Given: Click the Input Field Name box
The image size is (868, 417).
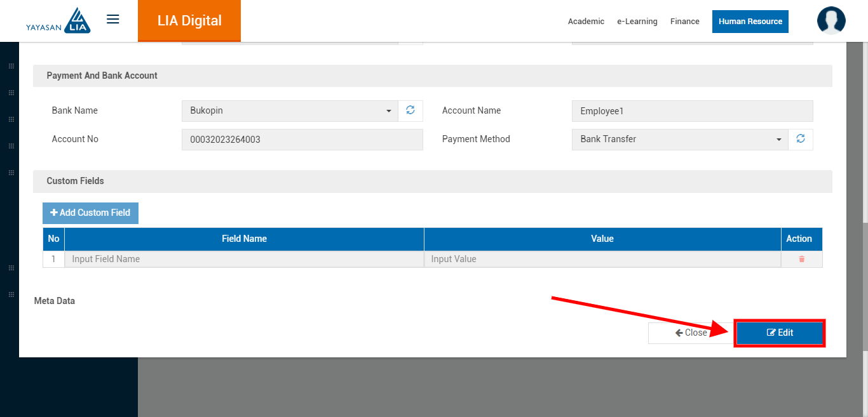Looking at the screenshot, I should coord(244,259).
